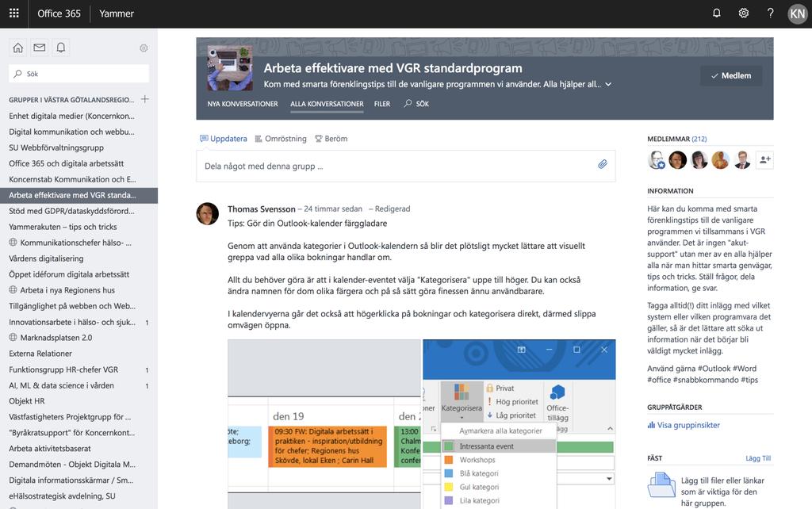Select green Intressanta event category swatch
812x509 pixels.
[x=449, y=446]
